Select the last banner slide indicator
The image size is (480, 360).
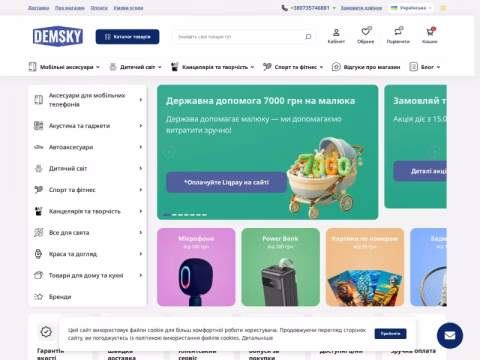[204, 215]
